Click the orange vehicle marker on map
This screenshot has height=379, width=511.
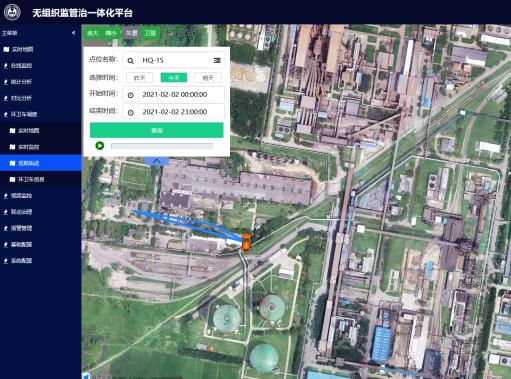coord(246,242)
